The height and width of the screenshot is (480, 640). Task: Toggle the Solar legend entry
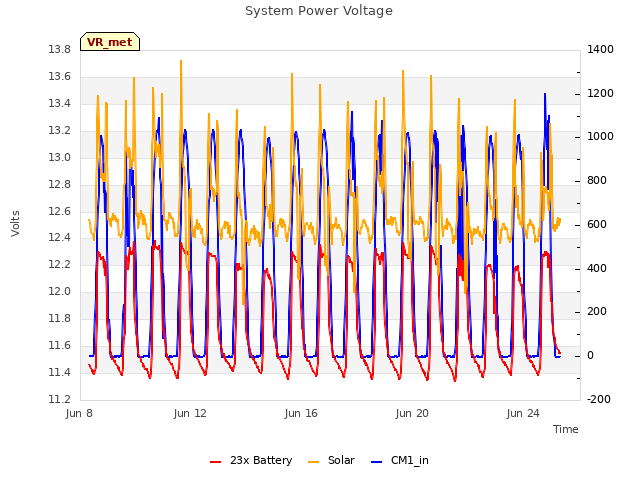pyautogui.click(x=331, y=460)
